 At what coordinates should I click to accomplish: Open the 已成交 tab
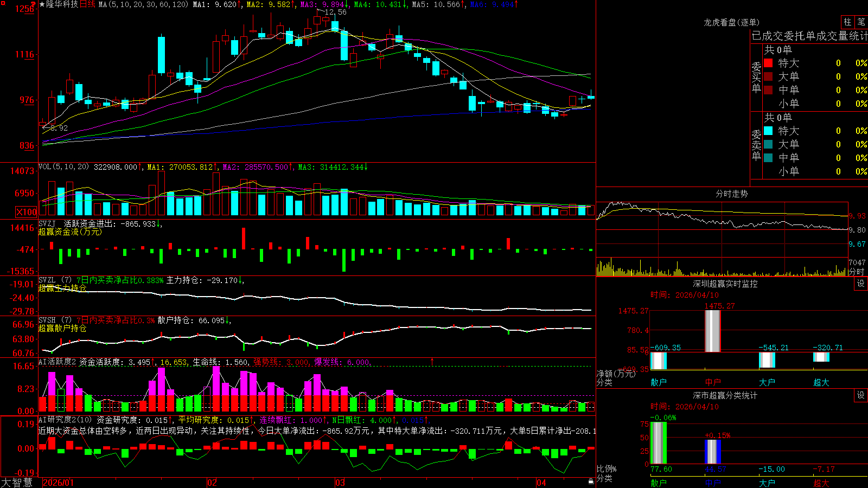click(x=768, y=36)
